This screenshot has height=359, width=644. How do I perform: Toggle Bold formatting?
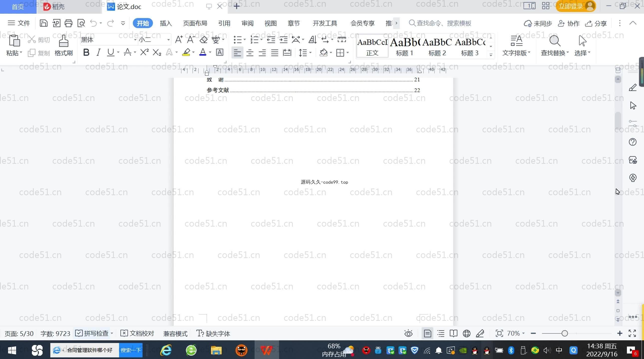[x=86, y=52]
